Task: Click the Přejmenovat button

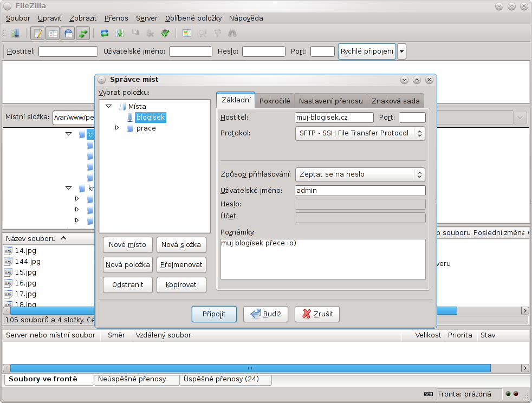Action: (181, 265)
